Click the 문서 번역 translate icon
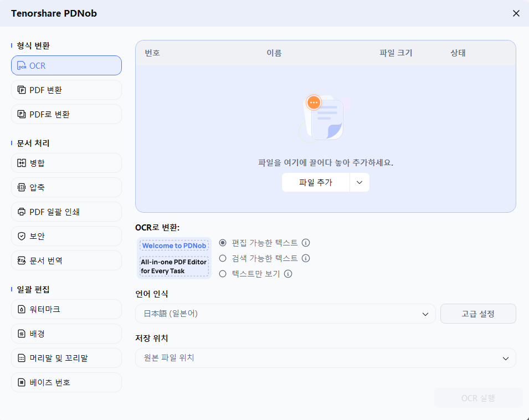 click(x=22, y=260)
